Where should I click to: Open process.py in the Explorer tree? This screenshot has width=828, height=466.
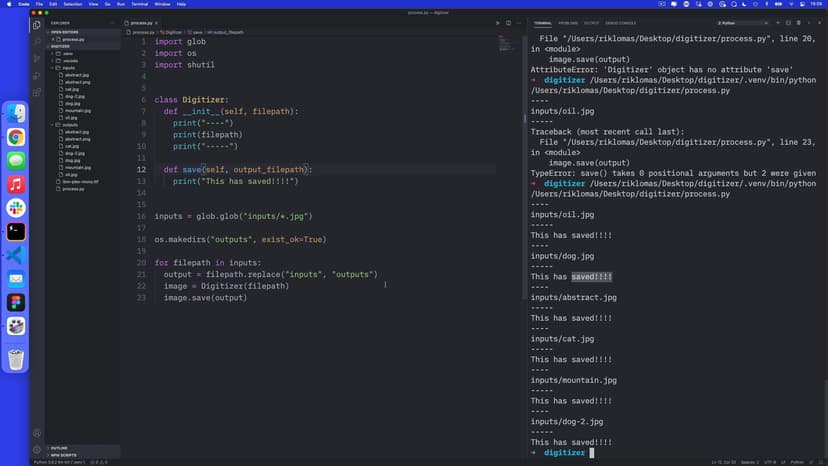tap(73, 188)
